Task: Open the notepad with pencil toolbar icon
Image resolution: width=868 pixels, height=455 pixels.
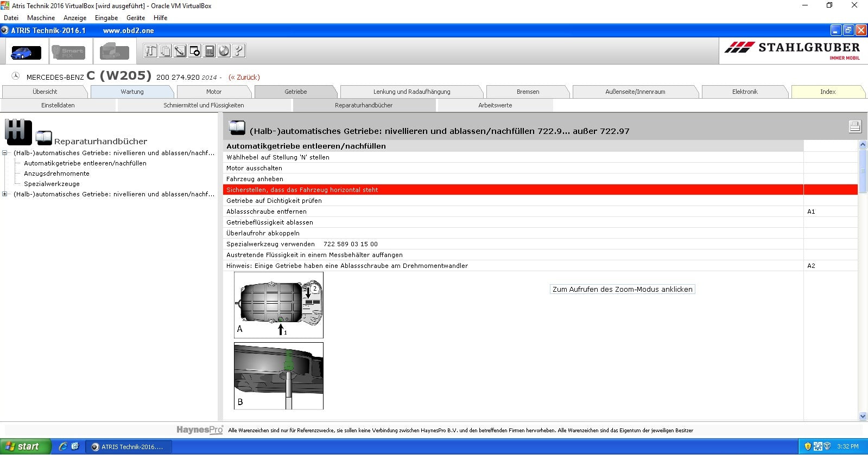Action: coord(180,51)
